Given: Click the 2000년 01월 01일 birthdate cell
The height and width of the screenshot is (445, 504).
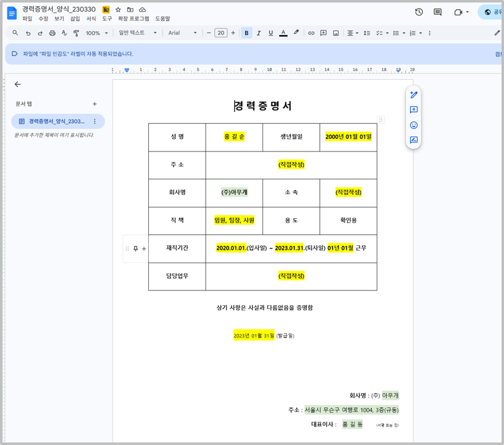Looking at the screenshot, I should [x=348, y=137].
